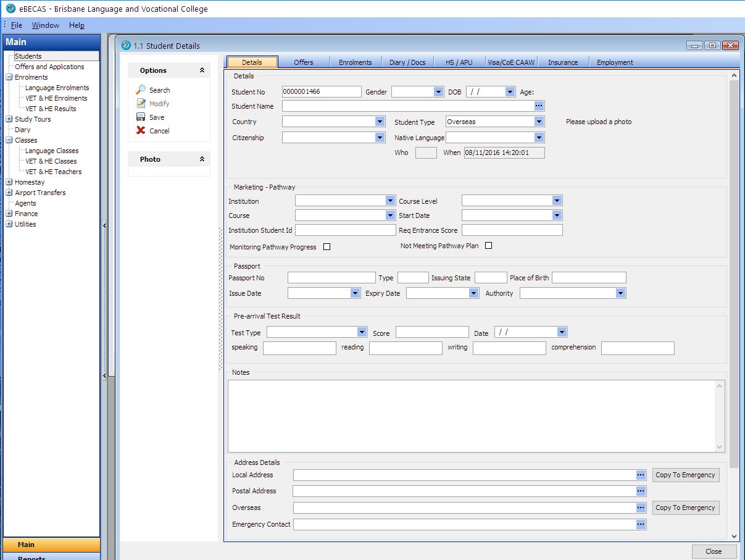This screenshot has height=560, width=745.
Task: Click the Emergency Contact ellipsis button
Action: tap(641, 524)
